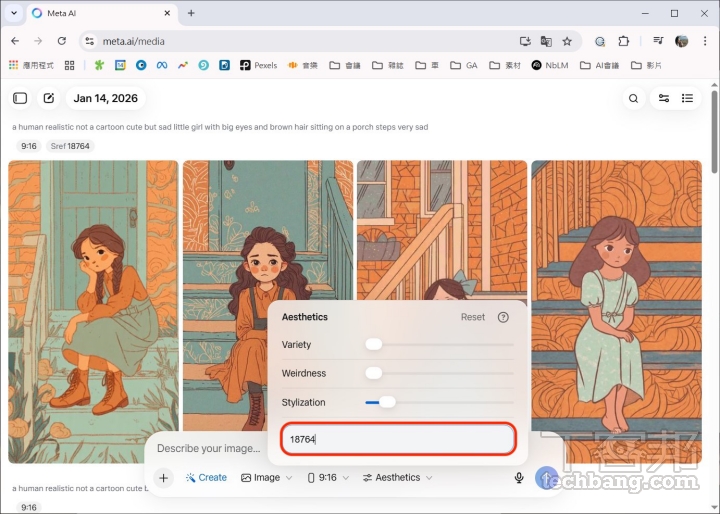Open the Image type dropdown
Screen dimensions: 720x514
tap(266, 478)
